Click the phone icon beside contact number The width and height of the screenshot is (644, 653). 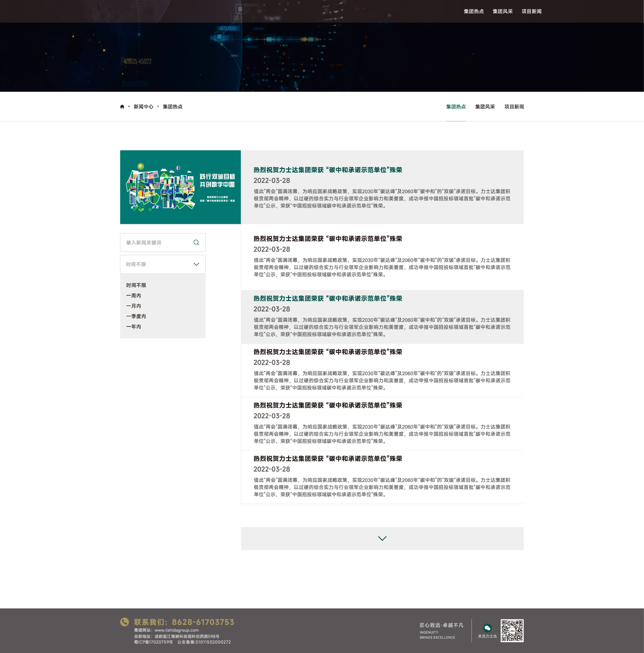(x=124, y=622)
